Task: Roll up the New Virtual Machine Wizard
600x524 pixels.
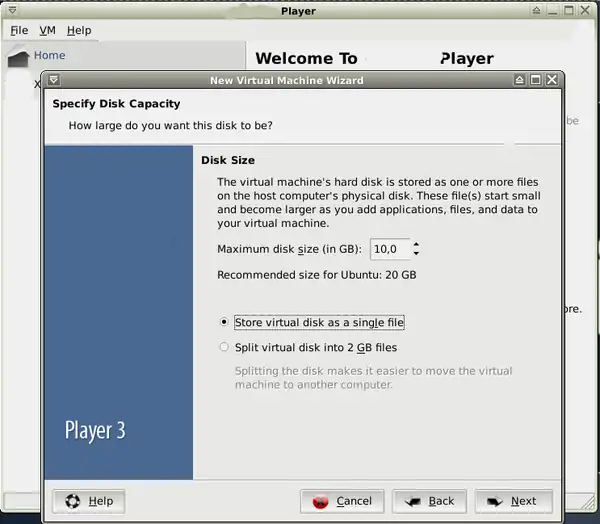Action: 520,80
